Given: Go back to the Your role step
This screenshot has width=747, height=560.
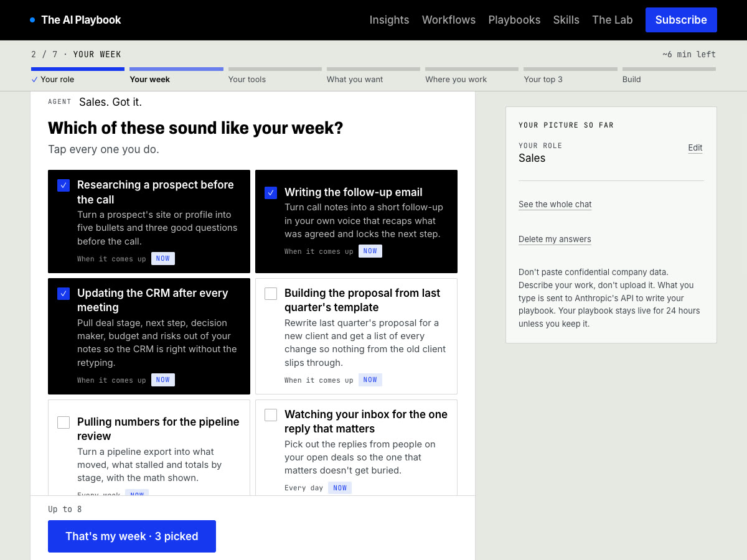Looking at the screenshot, I should (78, 75).
